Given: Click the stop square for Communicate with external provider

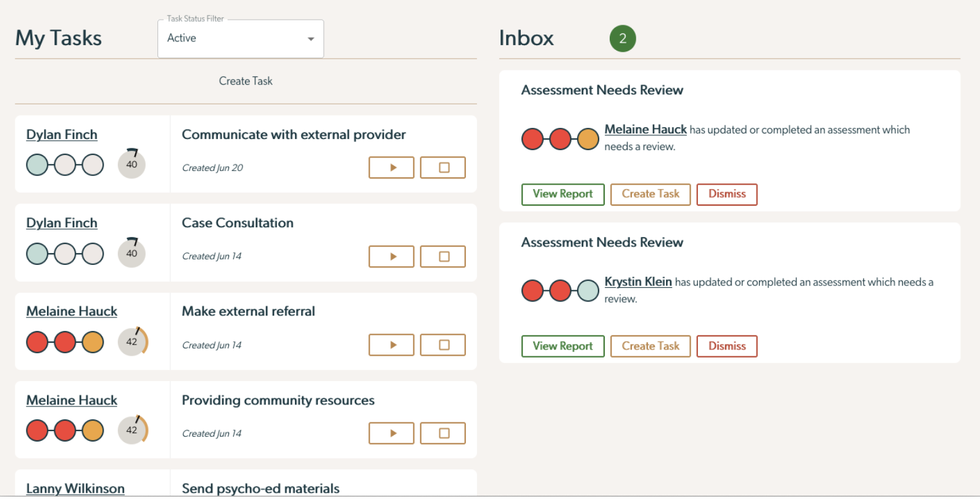Looking at the screenshot, I should coord(442,167).
